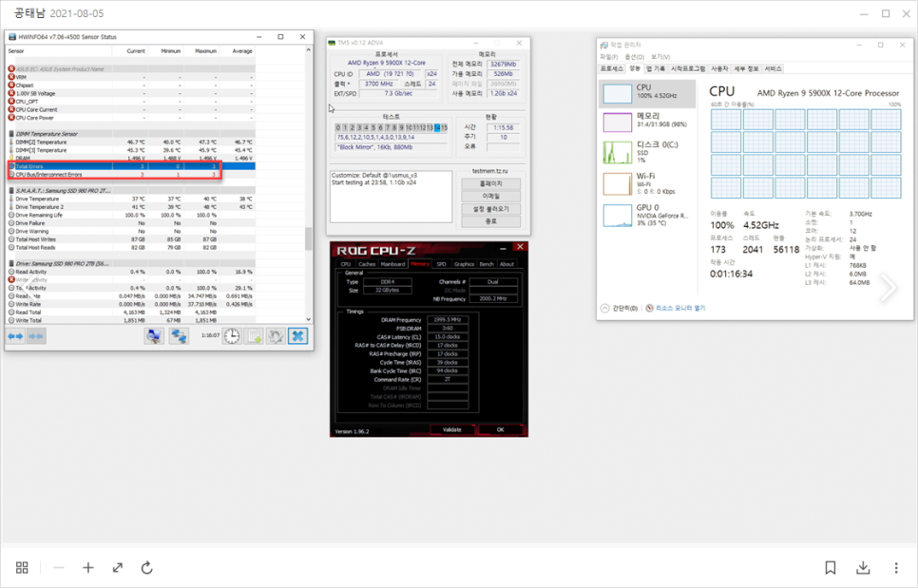The image size is (918, 588).
Task: Click HWiNFO scrollbar up arrow
Action: (x=309, y=50)
